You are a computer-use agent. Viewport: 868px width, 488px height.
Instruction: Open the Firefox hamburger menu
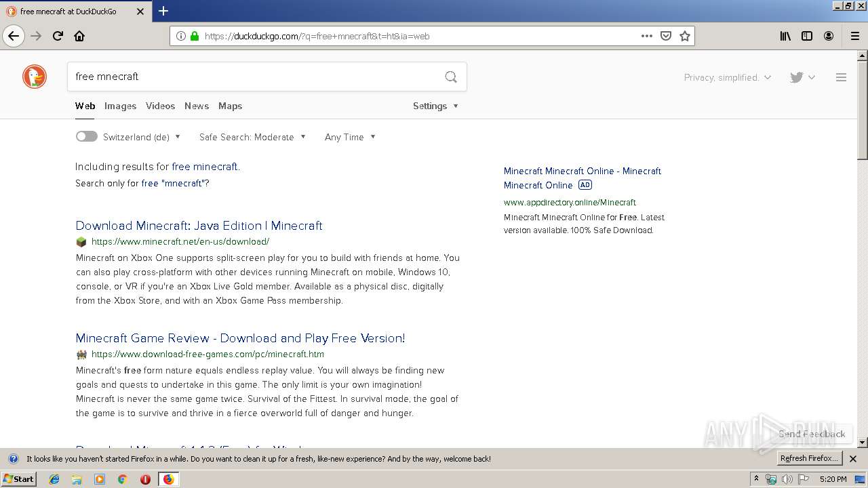tap(855, 36)
